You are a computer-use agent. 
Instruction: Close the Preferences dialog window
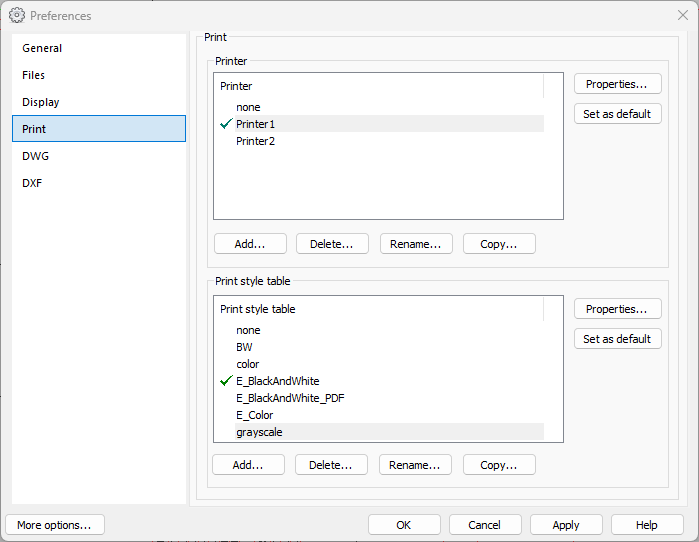(x=682, y=15)
